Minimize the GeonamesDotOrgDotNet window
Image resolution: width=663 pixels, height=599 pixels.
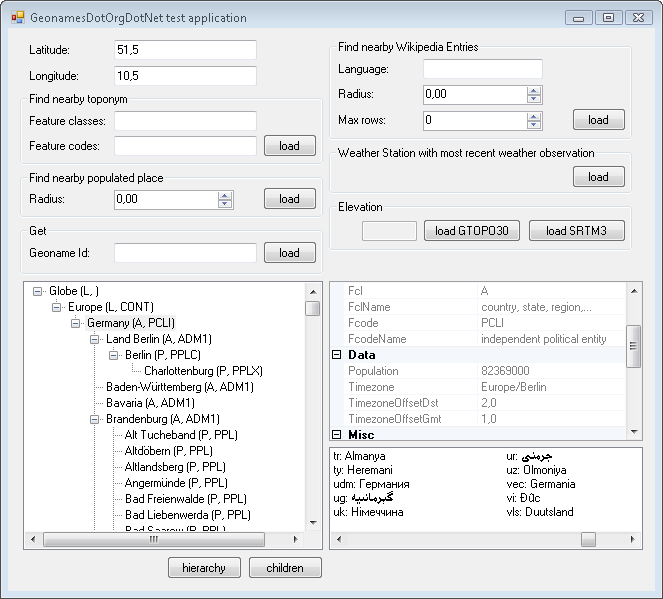[579, 18]
